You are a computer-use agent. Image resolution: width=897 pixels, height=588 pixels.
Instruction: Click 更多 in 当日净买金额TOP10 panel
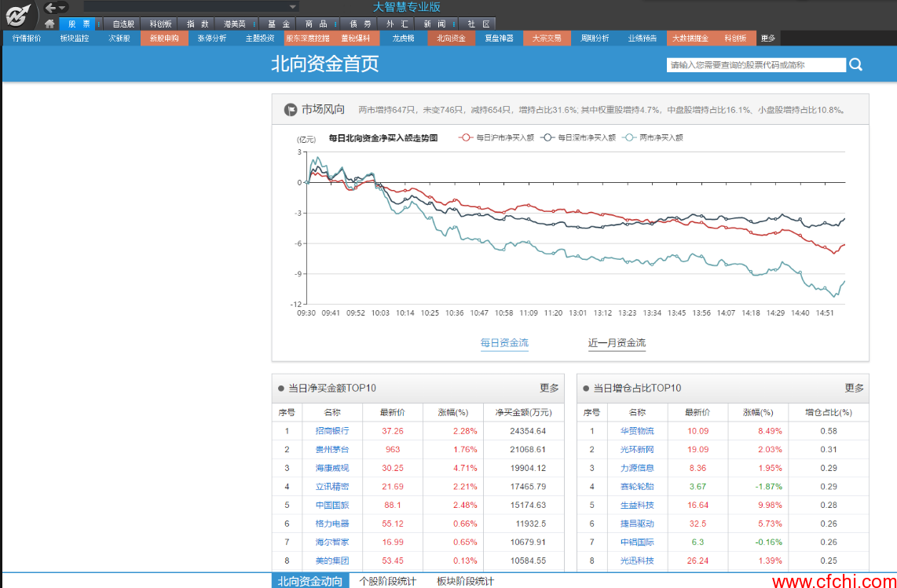click(x=549, y=388)
